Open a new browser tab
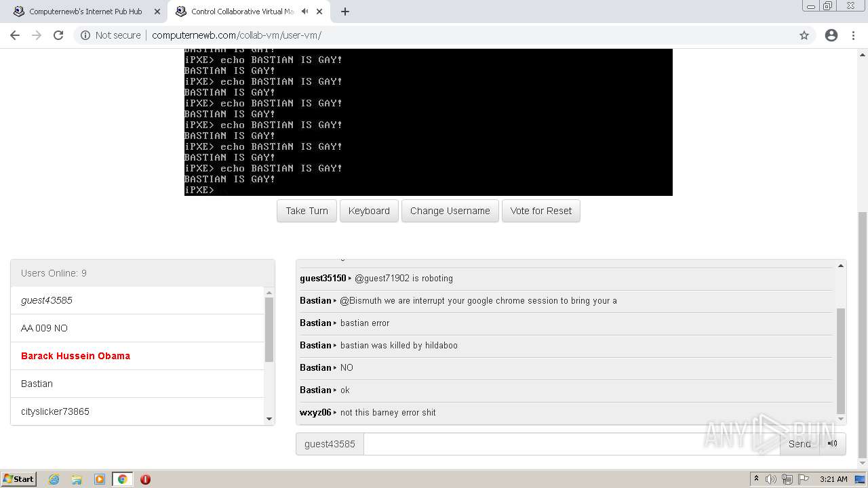 coord(345,12)
